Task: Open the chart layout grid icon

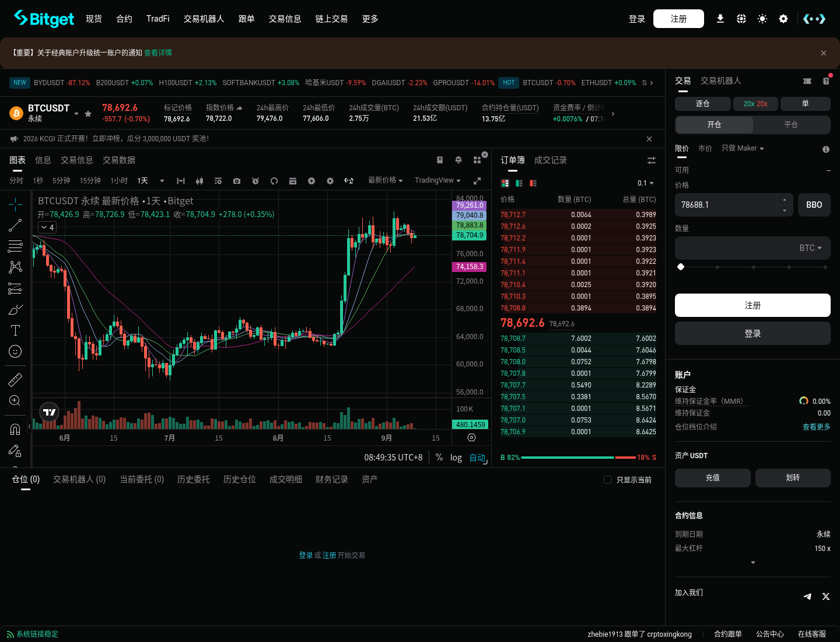Action: pos(477,160)
